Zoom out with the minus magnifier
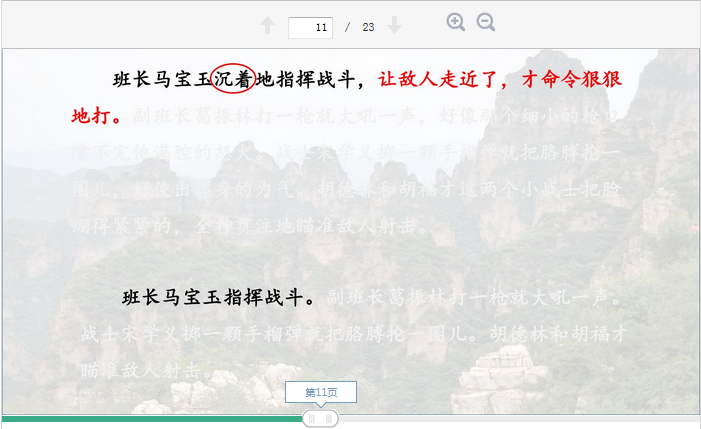This screenshot has height=429, width=701. click(486, 22)
